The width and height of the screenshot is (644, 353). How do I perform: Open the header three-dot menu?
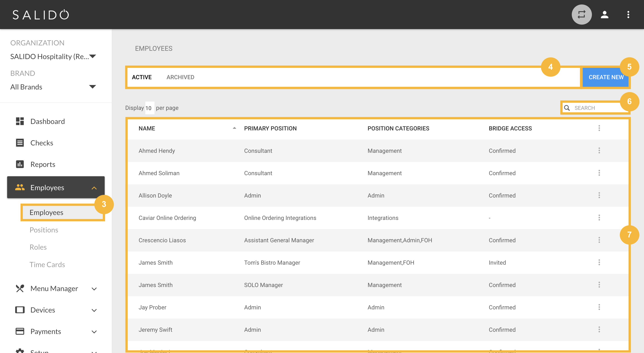628,15
